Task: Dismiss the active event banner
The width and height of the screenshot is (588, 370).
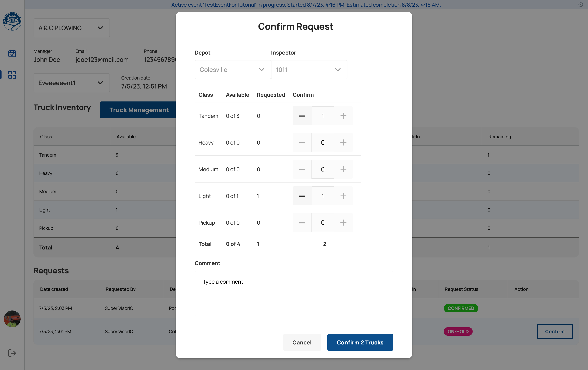Action: (581, 5)
